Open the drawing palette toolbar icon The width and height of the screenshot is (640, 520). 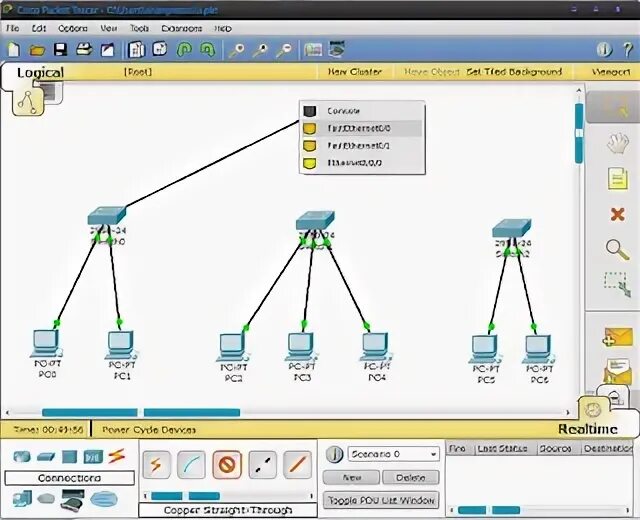(313, 50)
